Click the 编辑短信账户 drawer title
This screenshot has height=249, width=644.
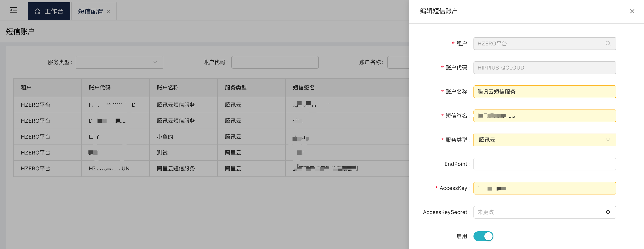tap(439, 11)
